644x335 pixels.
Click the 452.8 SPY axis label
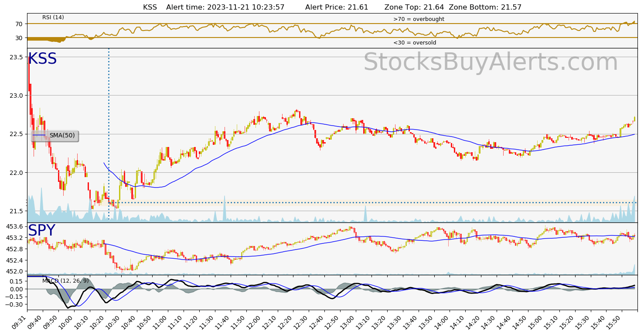(x=15, y=249)
